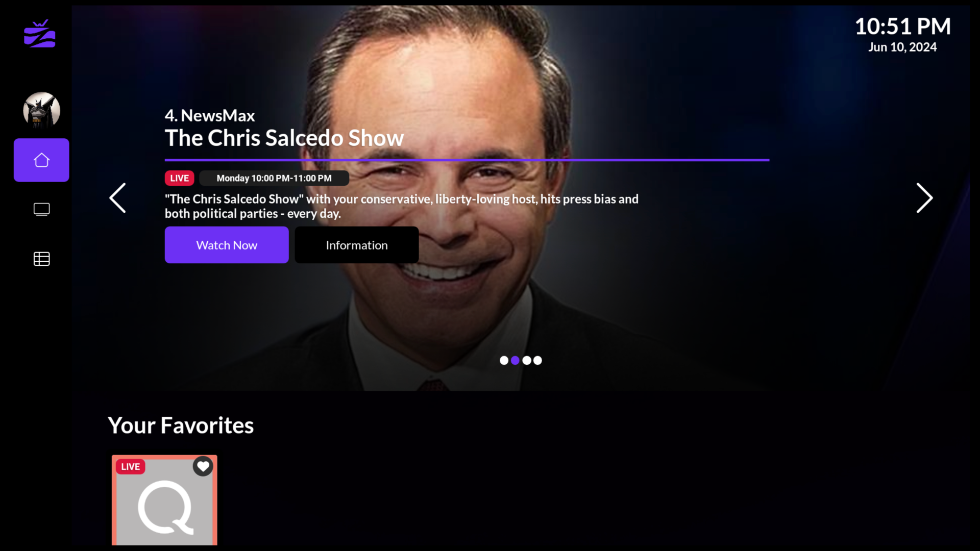This screenshot has height=551, width=980.
Task: Open the Q channel favorite thumbnail
Action: [x=164, y=500]
